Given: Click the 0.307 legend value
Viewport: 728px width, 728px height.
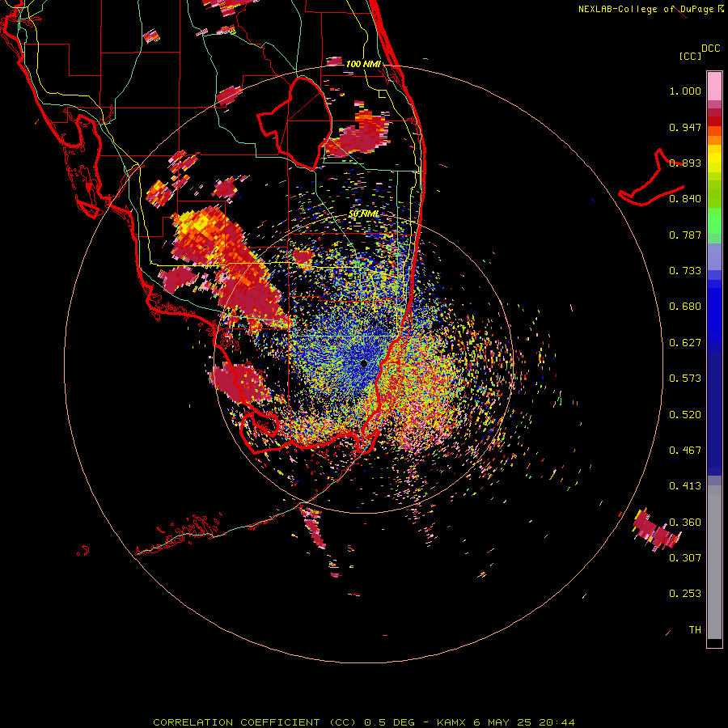Looking at the screenshot, I should coord(685,557).
